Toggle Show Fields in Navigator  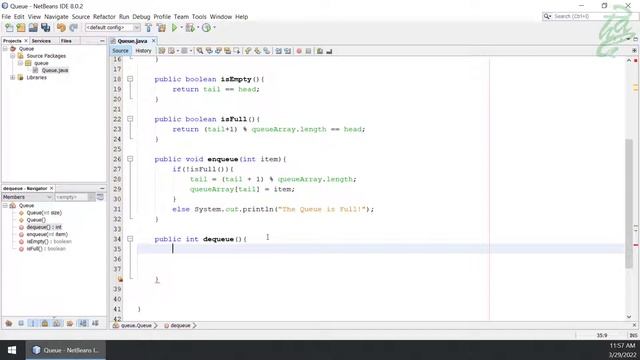point(21,324)
